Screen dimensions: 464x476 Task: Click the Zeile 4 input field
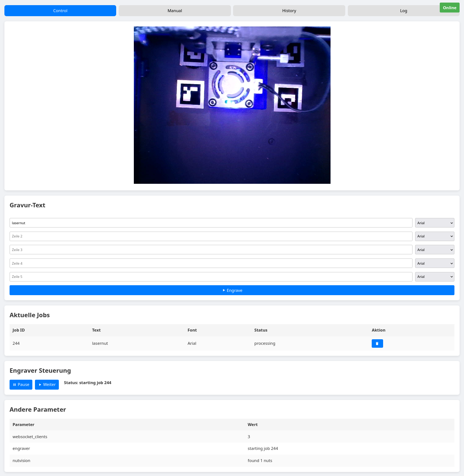click(211, 263)
